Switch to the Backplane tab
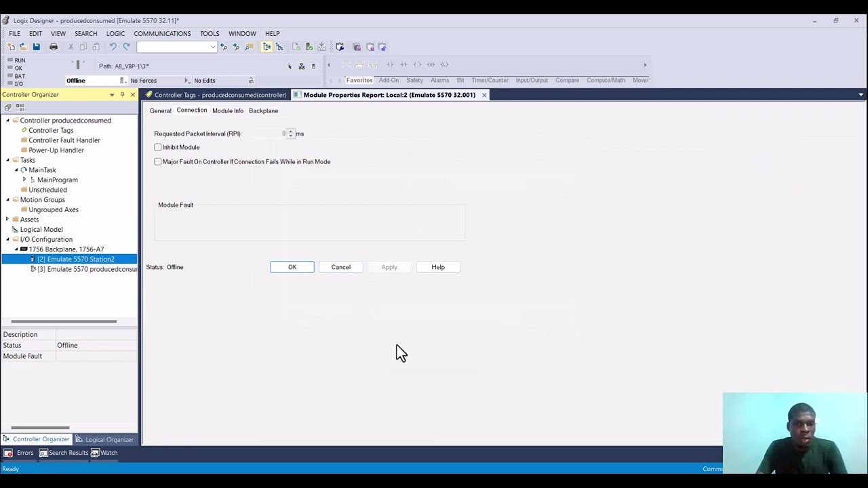 [263, 110]
